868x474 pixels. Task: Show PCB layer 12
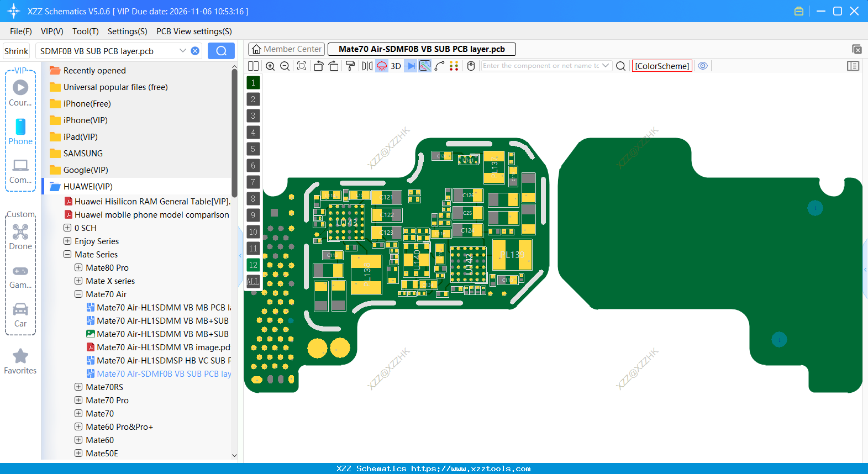pos(253,265)
